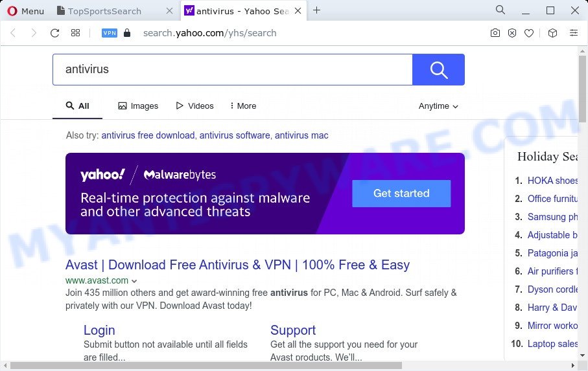
Task: Take a snapshot with camera icon
Action: tap(495, 33)
